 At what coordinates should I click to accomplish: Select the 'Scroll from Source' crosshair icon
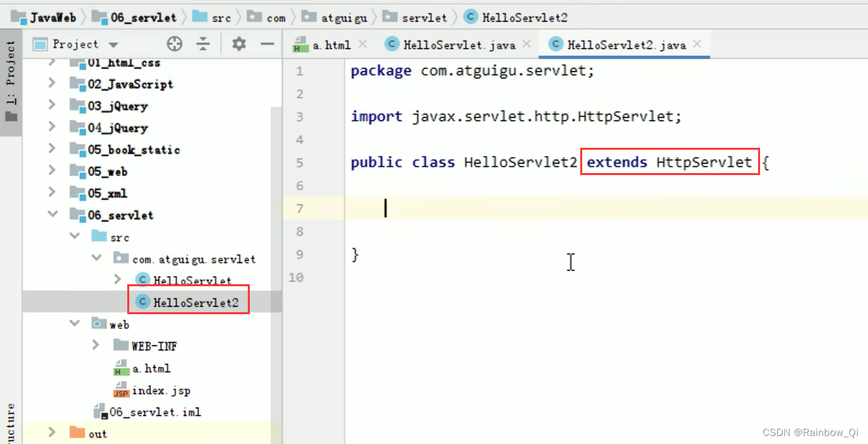click(x=175, y=43)
